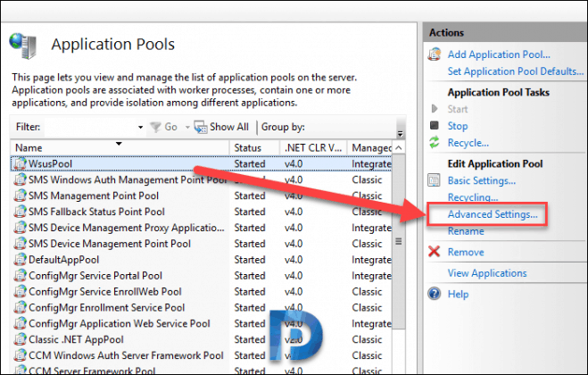Click the Go funnel icon
588x375 pixels.
coord(155,128)
